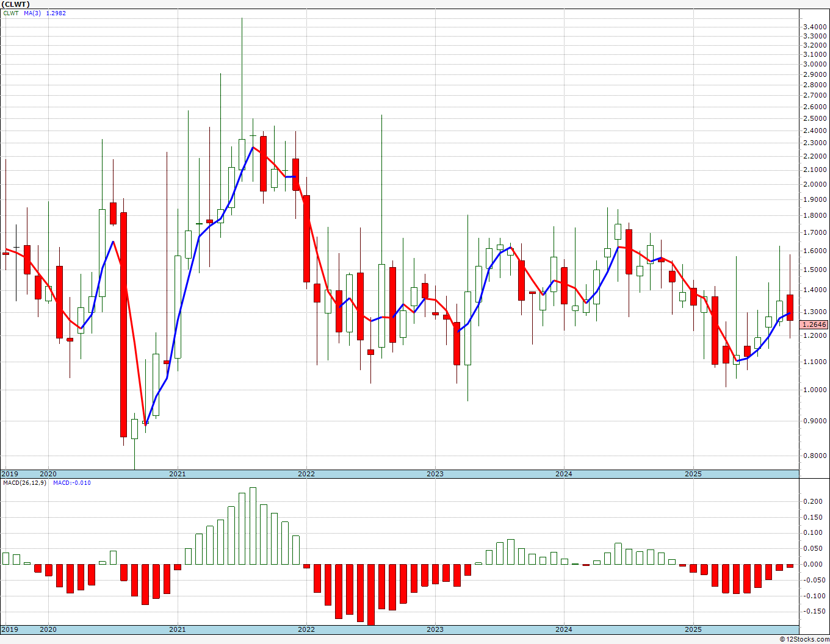Select the MACD(26,12,9) indicator label
This screenshot has width=830, height=644.
click(x=24, y=483)
